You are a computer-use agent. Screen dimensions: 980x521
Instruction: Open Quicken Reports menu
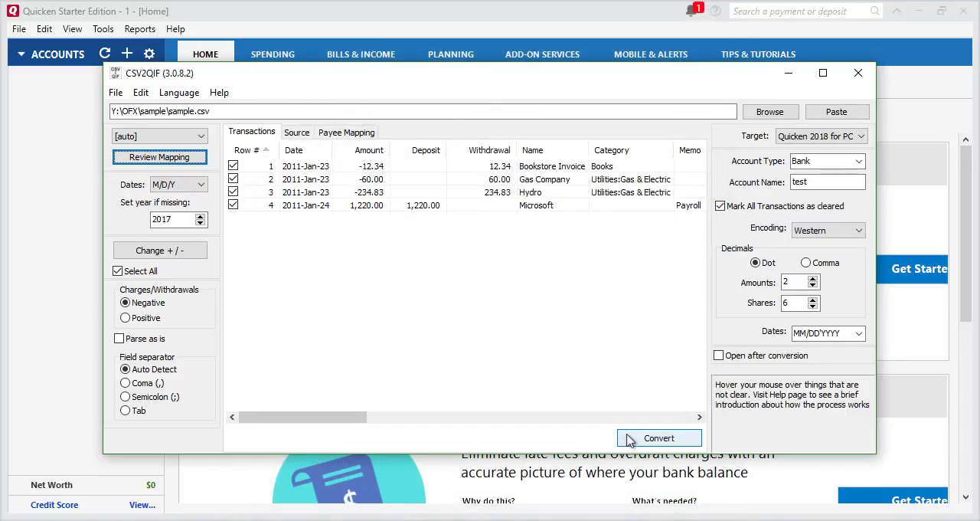click(x=140, y=29)
